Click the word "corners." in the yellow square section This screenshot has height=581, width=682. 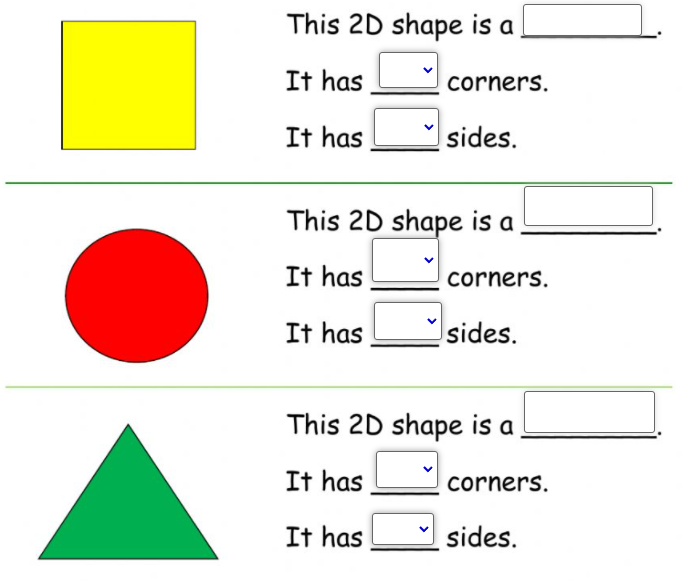click(x=498, y=83)
